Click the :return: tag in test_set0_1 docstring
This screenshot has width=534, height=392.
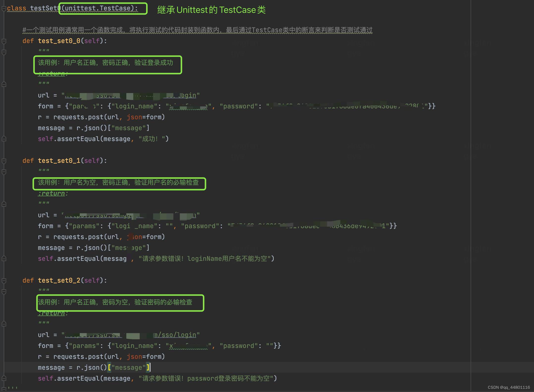point(53,193)
